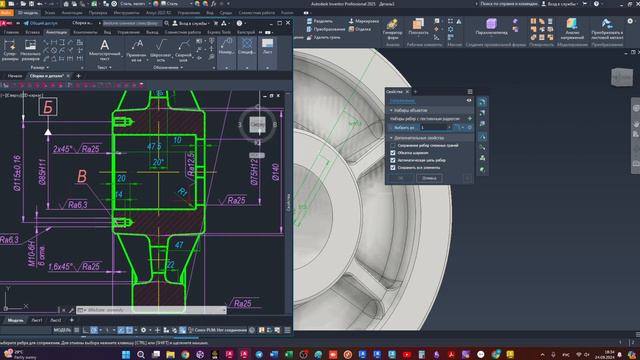Expand the Text (Текст) panel dropdown

click(x=104, y=67)
